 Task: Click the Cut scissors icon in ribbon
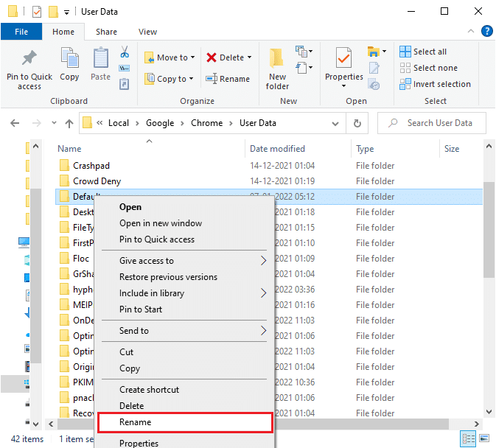click(125, 52)
